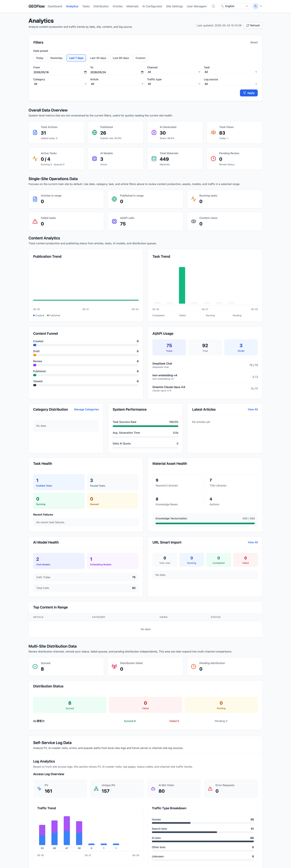Viewport: 291px width, 868px height.
Task: Click the GEOFlow logo
Action: point(36,6)
